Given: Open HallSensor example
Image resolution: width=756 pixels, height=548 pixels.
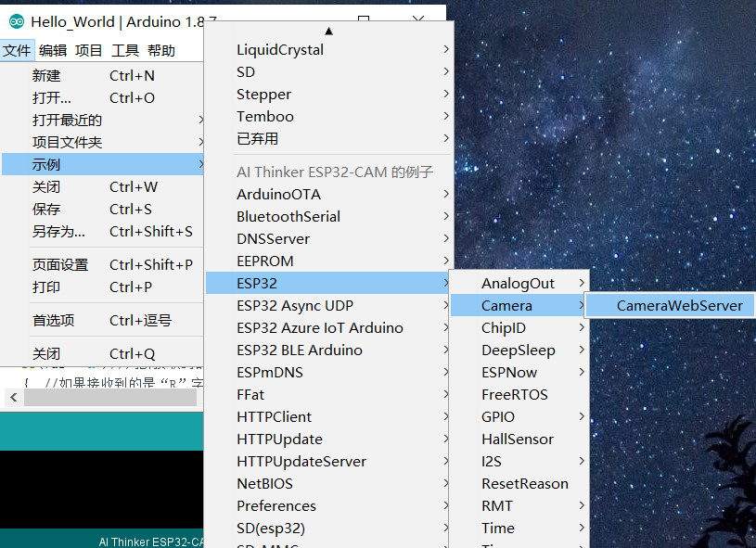Looking at the screenshot, I should (519, 440).
